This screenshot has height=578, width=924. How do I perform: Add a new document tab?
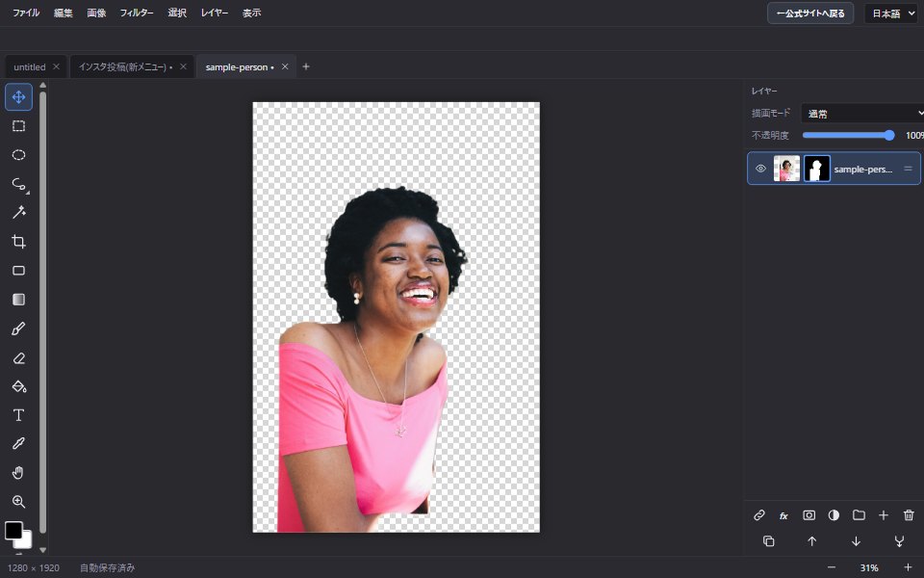tap(306, 66)
